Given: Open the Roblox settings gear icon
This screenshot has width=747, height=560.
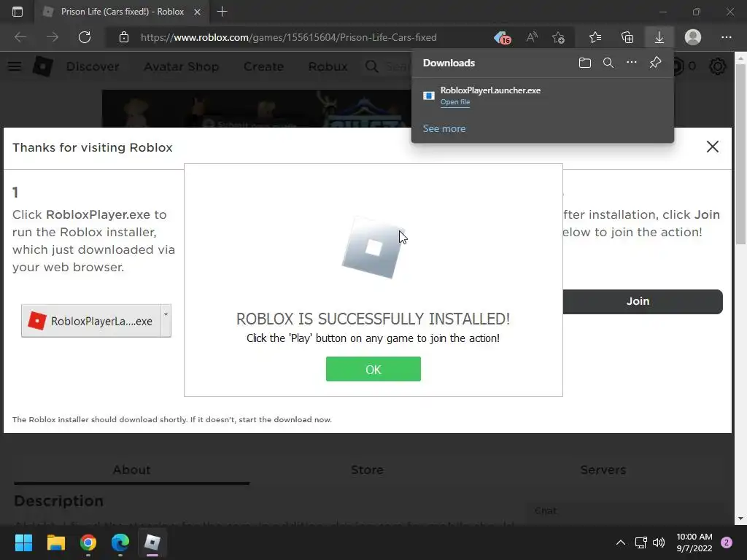Looking at the screenshot, I should click(x=718, y=66).
